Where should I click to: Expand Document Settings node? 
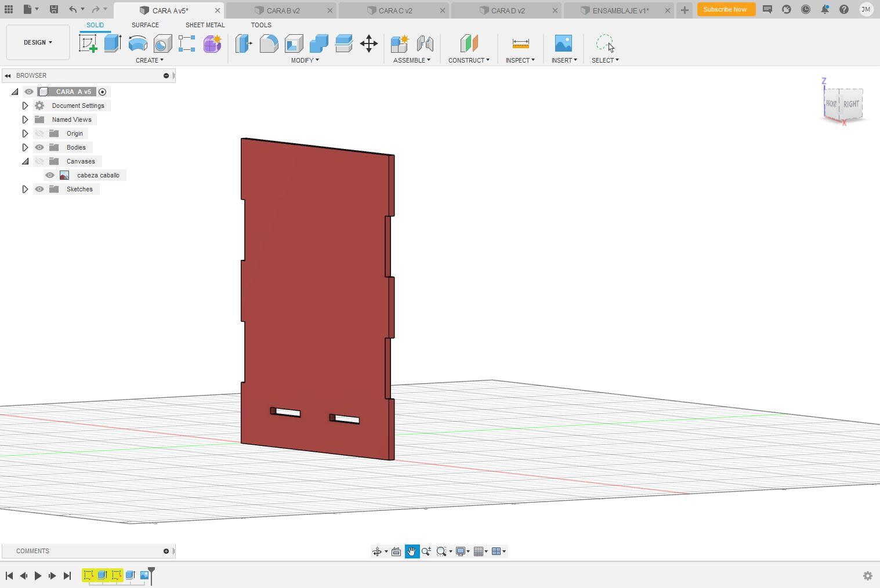click(25, 106)
